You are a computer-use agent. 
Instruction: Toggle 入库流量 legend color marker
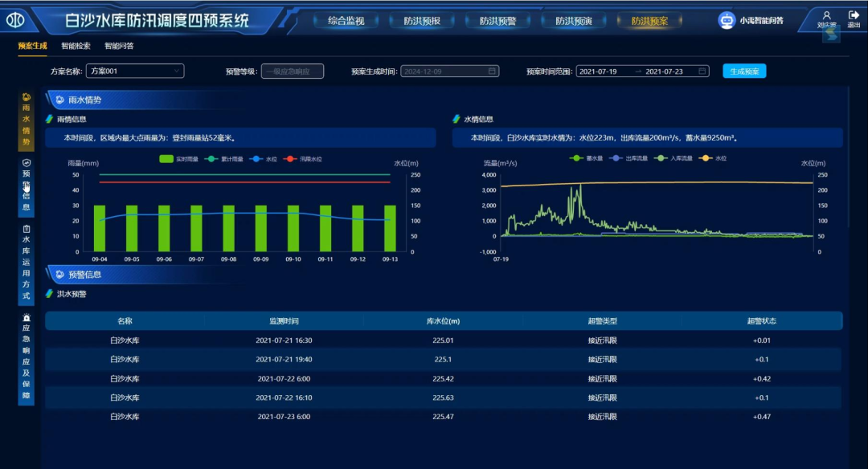coord(661,158)
